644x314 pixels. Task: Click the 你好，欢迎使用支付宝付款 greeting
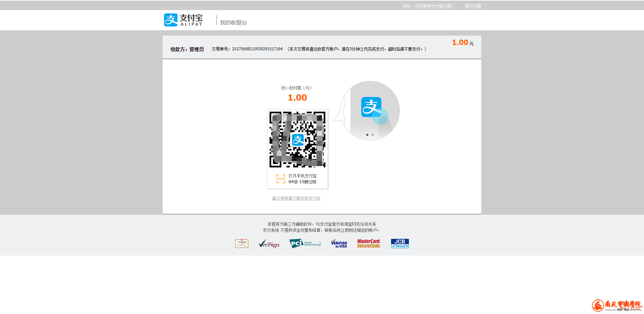(x=428, y=6)
